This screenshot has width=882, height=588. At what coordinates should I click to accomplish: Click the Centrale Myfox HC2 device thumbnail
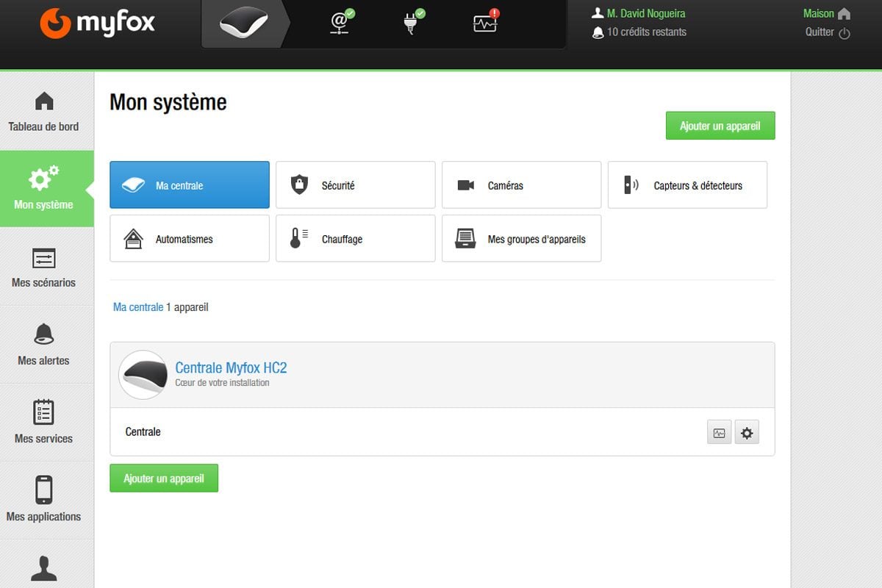143,375
